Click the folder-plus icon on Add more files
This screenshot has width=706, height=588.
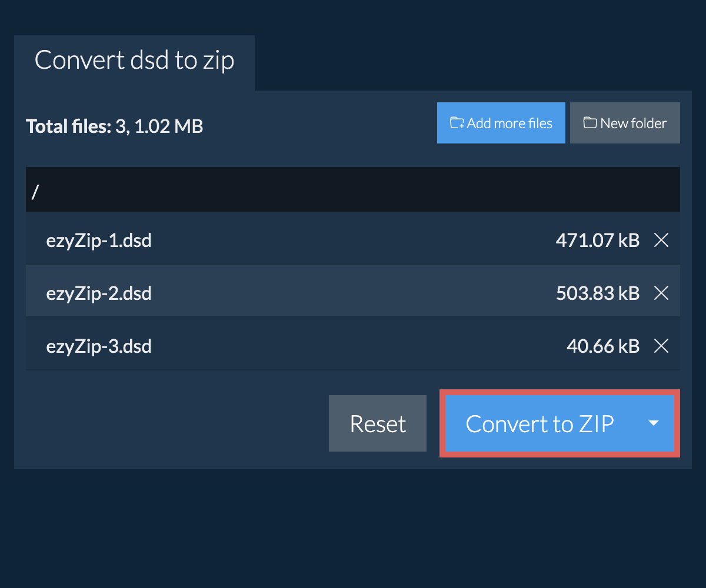[x=457, y=123]
